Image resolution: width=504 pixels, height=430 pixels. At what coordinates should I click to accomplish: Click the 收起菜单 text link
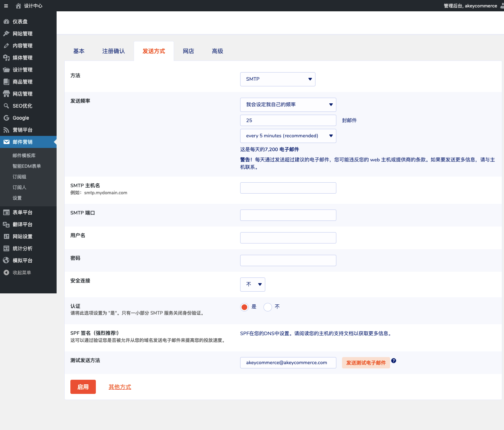22,273
